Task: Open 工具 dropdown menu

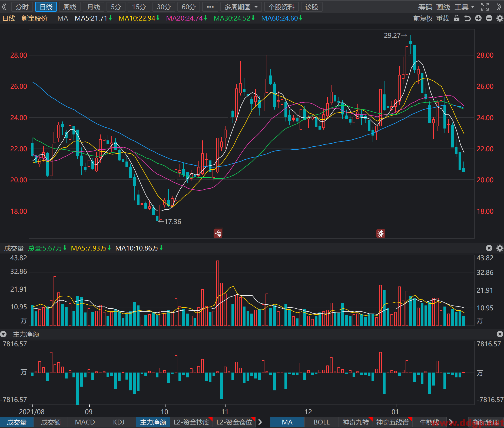Action: click(x=464, y=7)
